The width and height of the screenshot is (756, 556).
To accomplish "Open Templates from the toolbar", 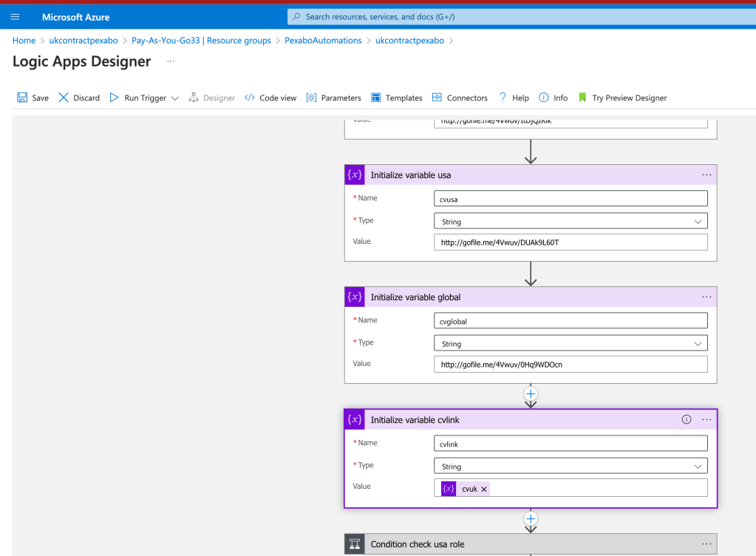I will click(396, 98).
